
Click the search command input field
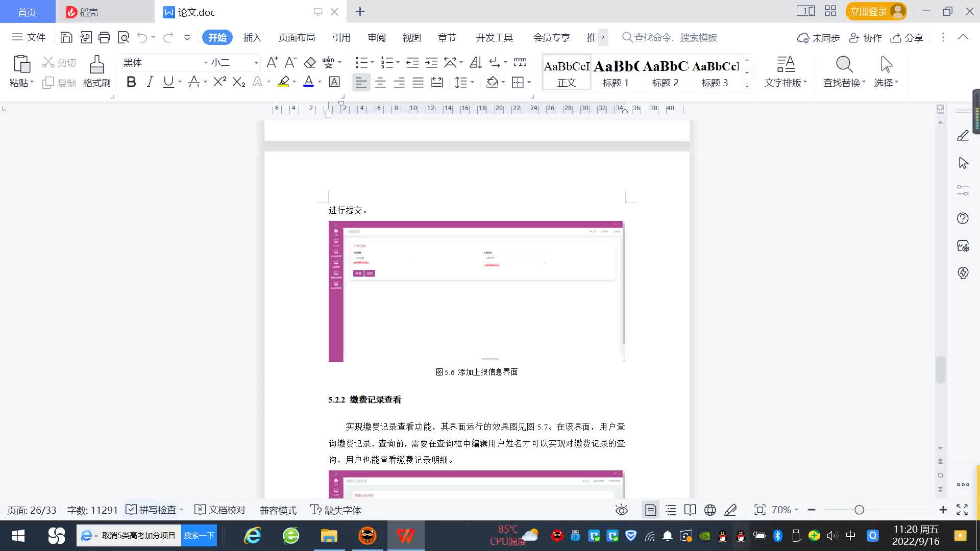[675, 37]
